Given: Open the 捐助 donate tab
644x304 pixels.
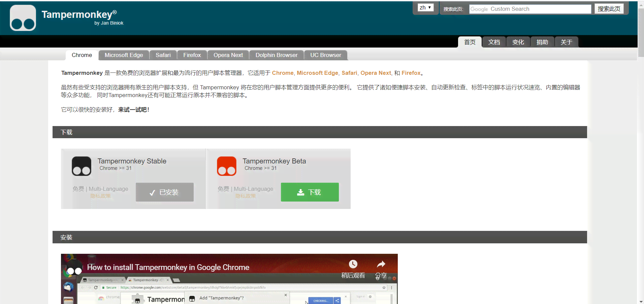Looking at the screenshot, I should [542, 42].
